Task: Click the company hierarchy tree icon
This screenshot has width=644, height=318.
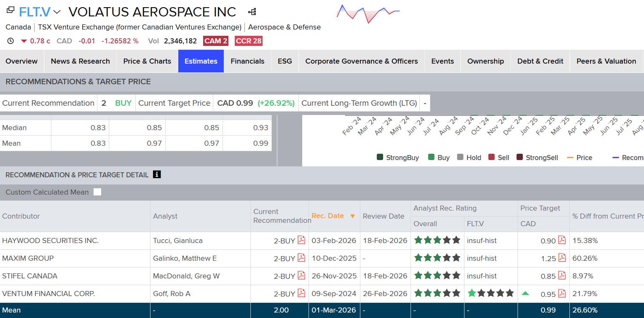Action: point(252,12)
